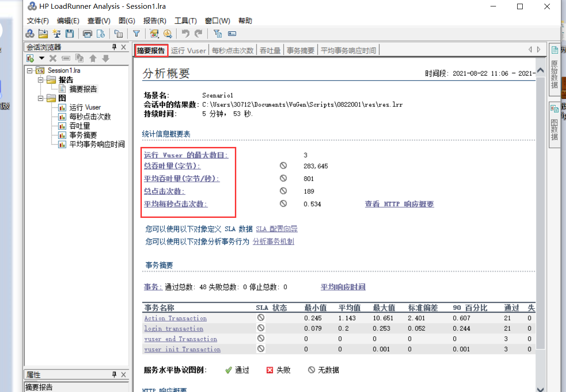Switch to the 运行 Vuser tab
Viewport: 566px width, 392px height.
[188, 51]
